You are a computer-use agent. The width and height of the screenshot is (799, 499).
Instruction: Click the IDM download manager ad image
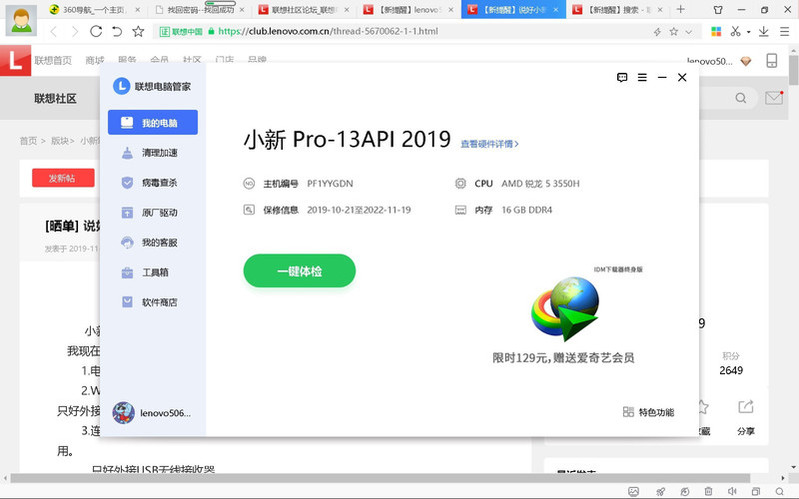click(564, 309)
